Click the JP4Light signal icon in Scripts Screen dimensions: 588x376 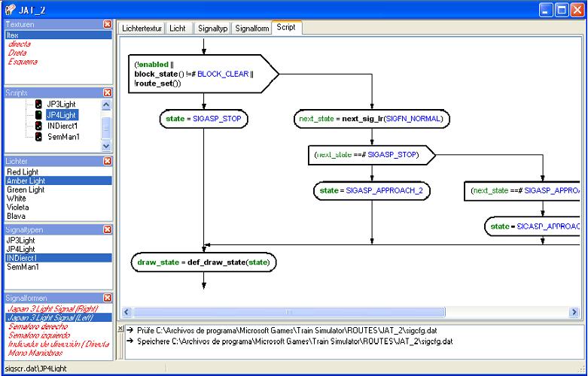coord(38,115)
